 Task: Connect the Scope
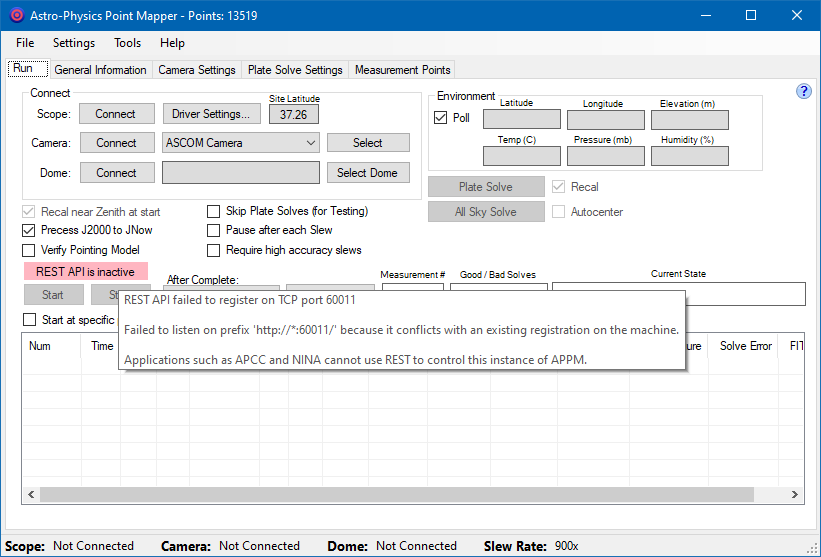pos(117,114)
